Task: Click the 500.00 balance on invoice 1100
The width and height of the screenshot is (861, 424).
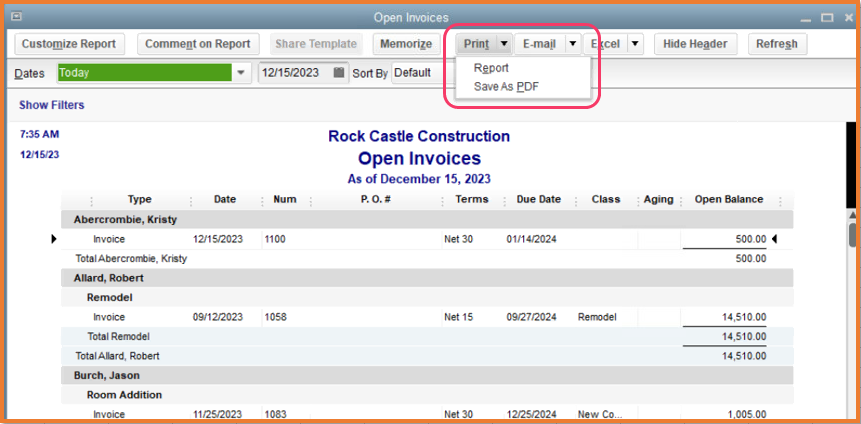Action: tap(751, 239)
